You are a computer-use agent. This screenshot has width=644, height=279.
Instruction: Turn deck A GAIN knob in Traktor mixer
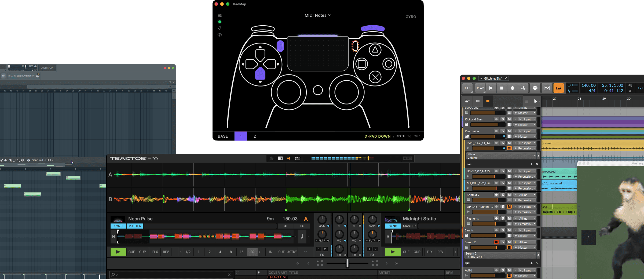click(x=322, y=219)
